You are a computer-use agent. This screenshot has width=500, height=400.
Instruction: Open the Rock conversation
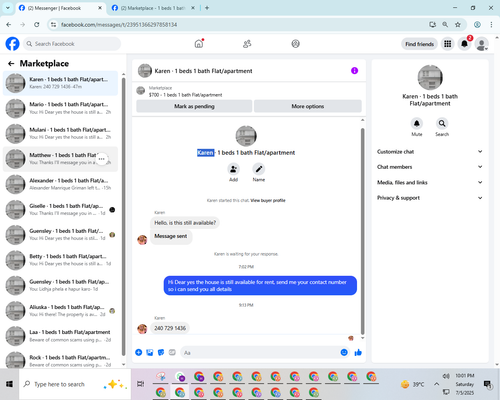point(60,360)
